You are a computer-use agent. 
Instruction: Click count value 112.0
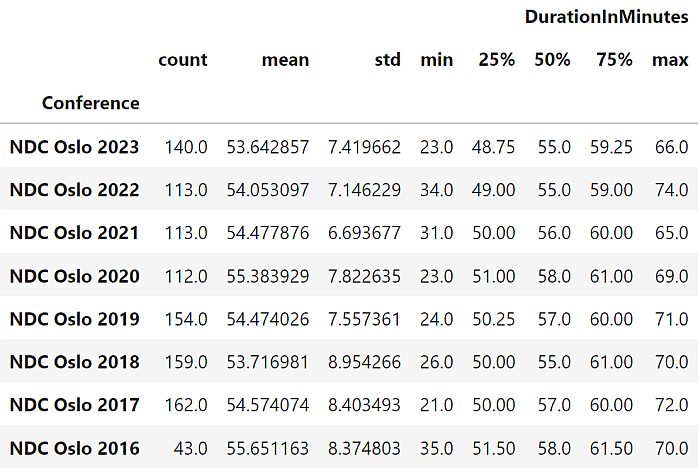tap(186, 276)
